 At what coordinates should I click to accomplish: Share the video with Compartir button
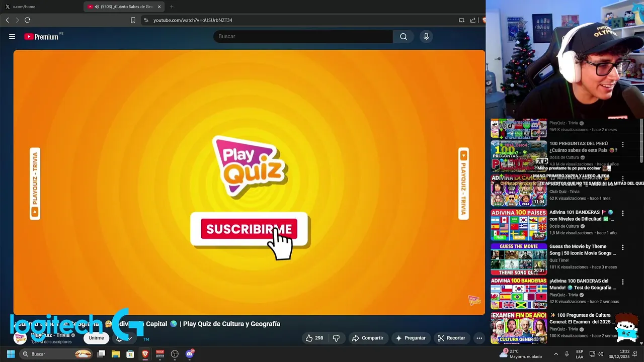(x=368, y=338)
